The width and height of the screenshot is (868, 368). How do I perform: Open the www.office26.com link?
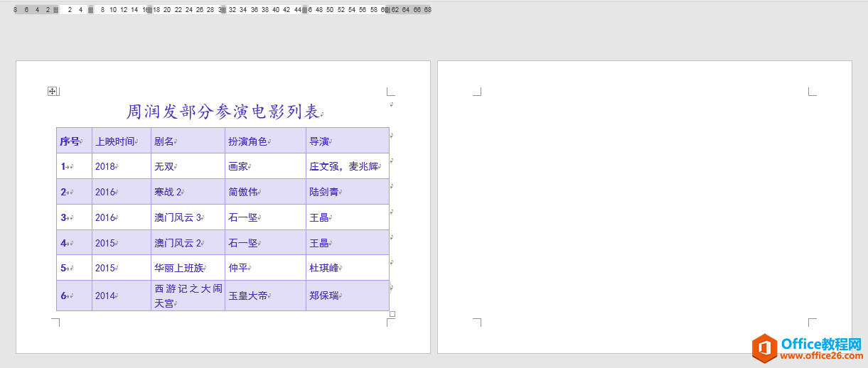[x=820, y=355]
